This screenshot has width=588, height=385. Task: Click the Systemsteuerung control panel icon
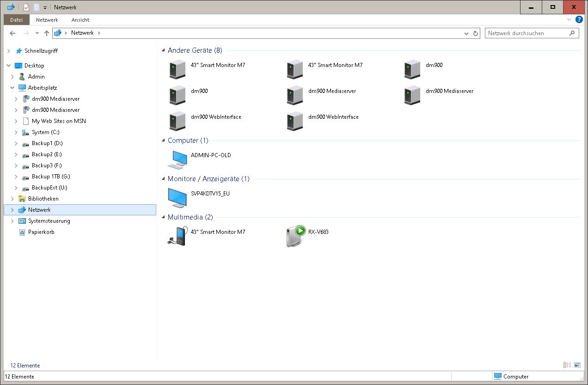pyautogui.click(x=22, y=221)
